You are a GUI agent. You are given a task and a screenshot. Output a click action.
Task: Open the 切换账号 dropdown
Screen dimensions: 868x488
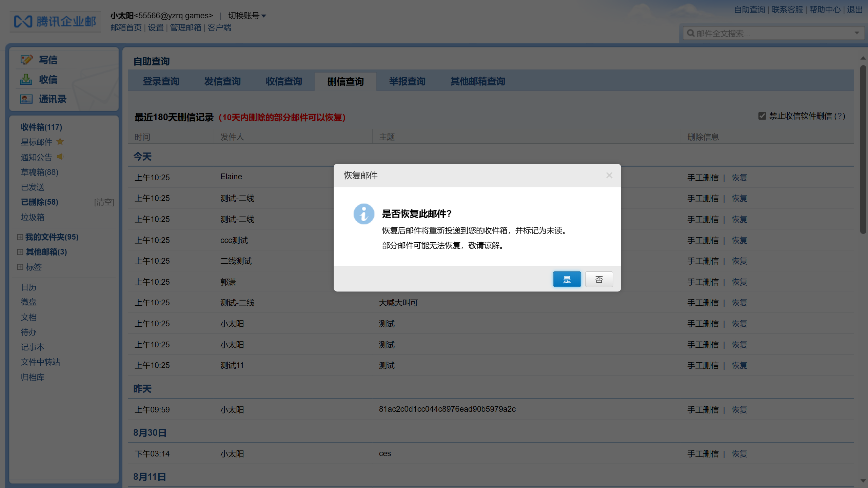click(247, 16)
